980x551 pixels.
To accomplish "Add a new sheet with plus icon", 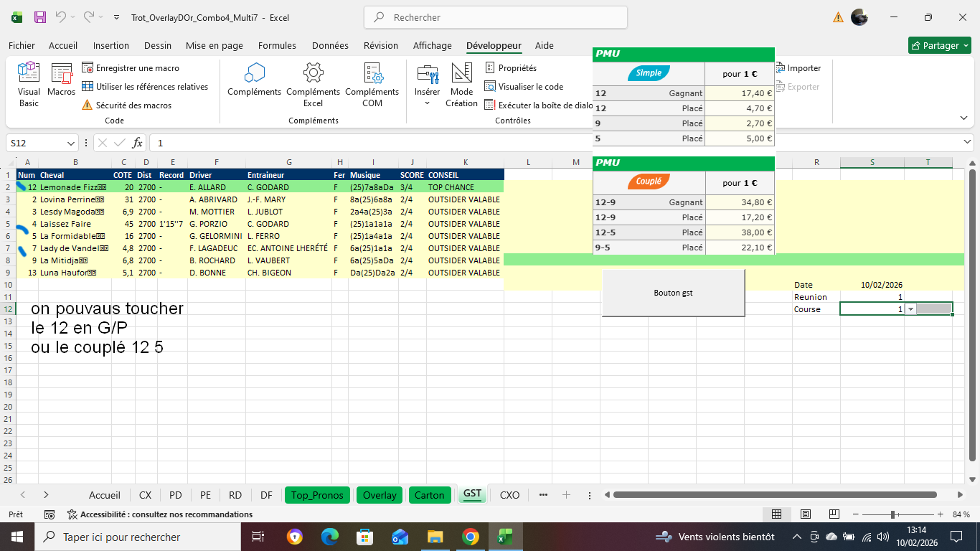I will coord(566,495).
